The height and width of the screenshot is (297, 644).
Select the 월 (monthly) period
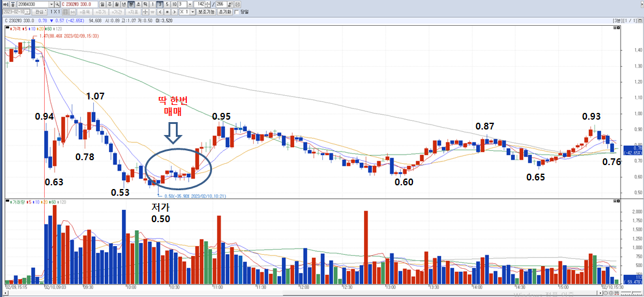pos(116,4)
